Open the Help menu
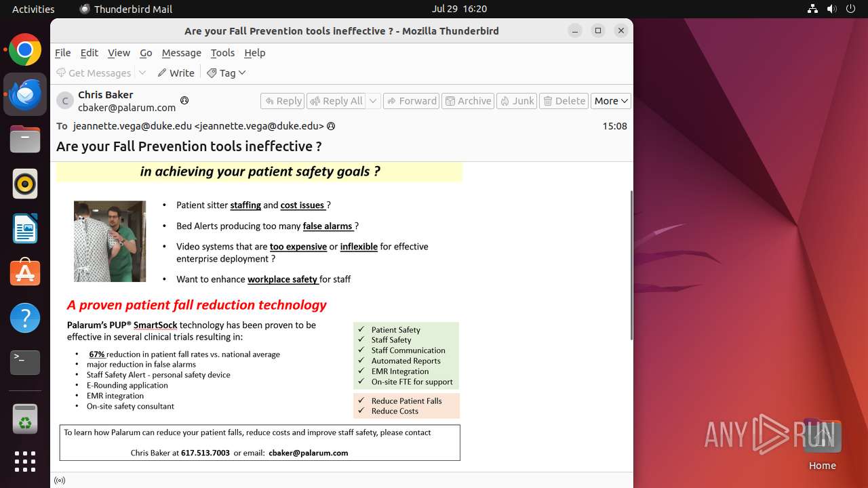This screenshot has height=488, width=868. 254,52
